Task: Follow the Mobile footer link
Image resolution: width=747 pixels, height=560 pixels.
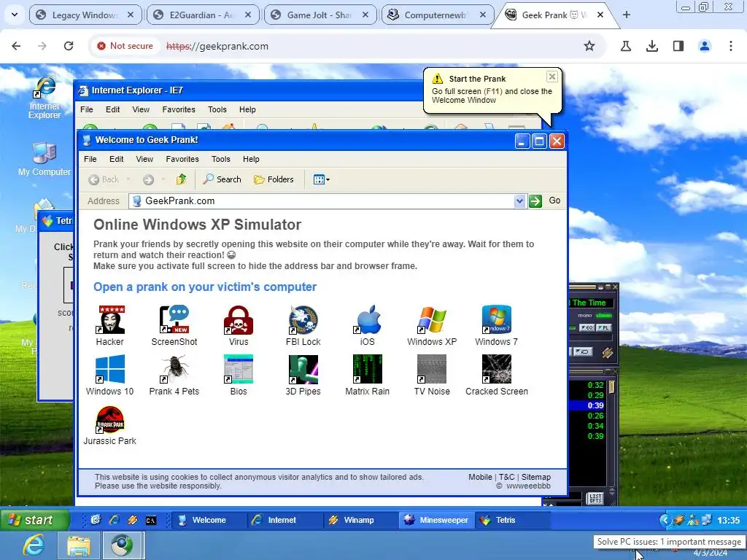Action: (480, 477)
